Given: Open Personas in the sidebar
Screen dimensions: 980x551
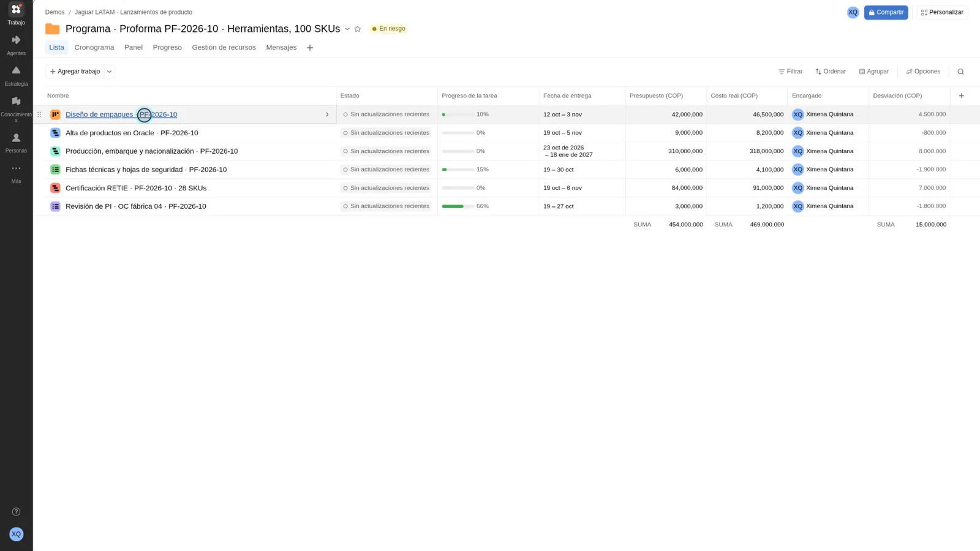Looking at the screenshot, I should pos(16,143).
